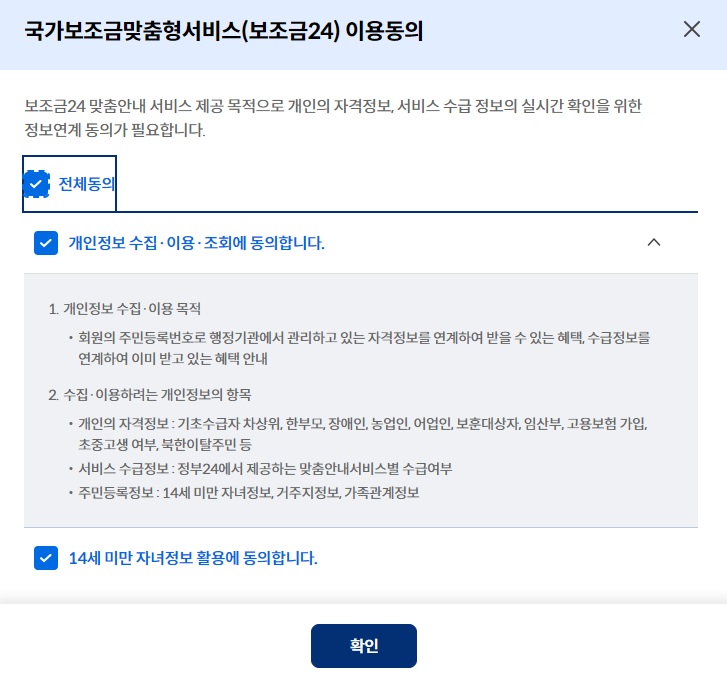Click the 개인의 자격정보 bullet line
Screen dimensions: 727x680
(x=363, y=434)
